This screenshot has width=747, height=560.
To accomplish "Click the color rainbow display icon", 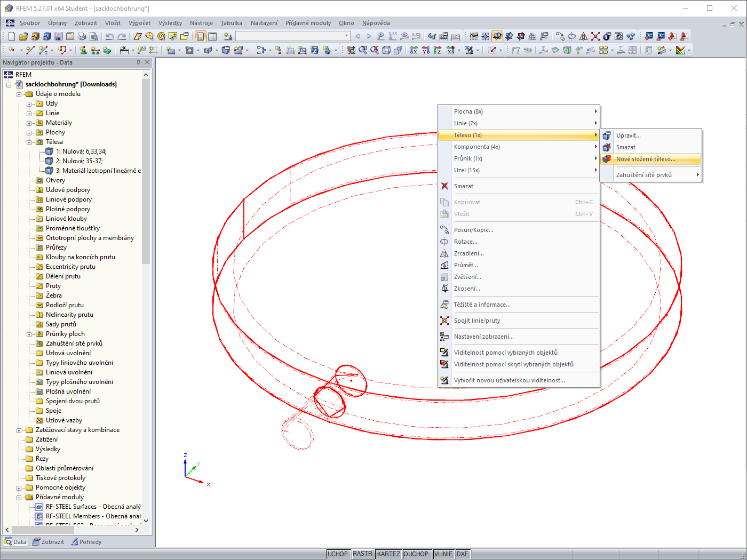I will click(680, 50).
